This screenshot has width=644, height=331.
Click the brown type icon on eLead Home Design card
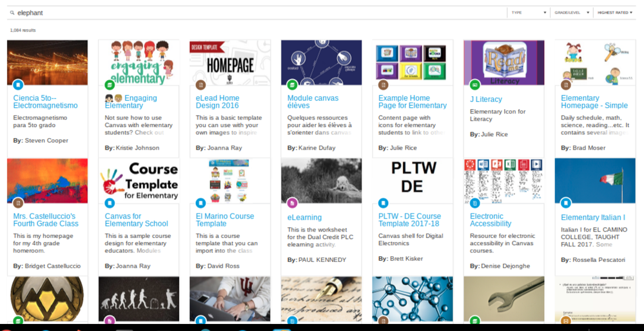click(200, 85)
